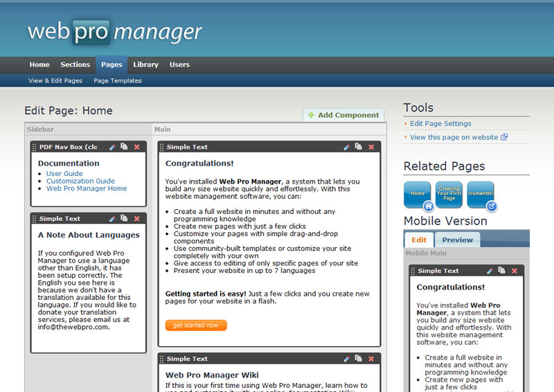Select Page Templates submenu
This screenshot has width=554, height=392.
118,80
